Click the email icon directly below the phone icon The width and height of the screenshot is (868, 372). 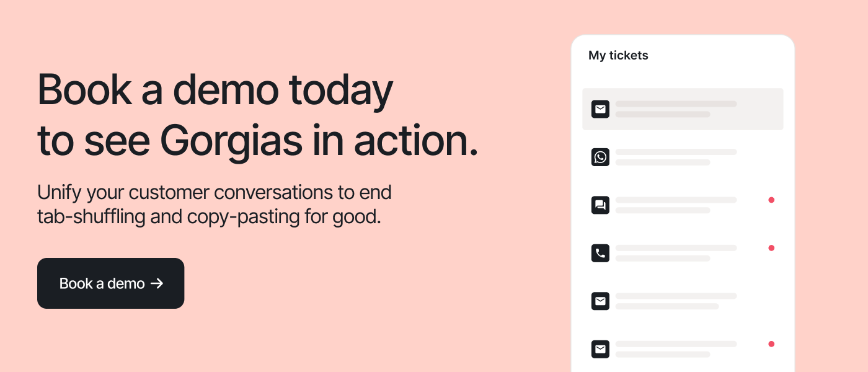[600, 301]
